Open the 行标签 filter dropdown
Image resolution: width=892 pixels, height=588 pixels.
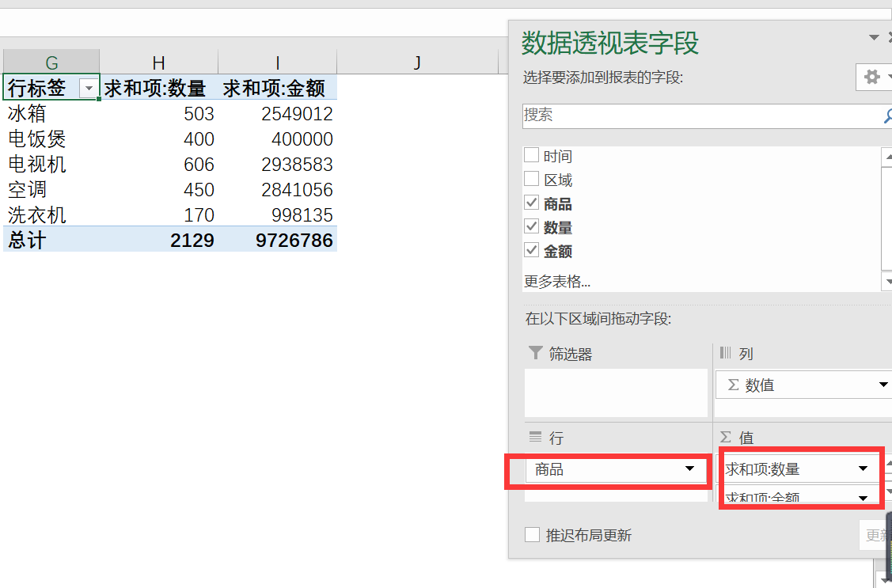click(89, 88)
